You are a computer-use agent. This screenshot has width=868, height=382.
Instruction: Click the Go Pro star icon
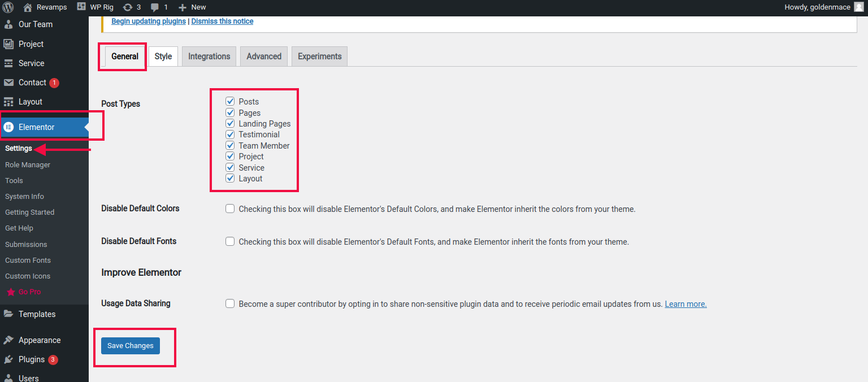[x=11, y=292]
